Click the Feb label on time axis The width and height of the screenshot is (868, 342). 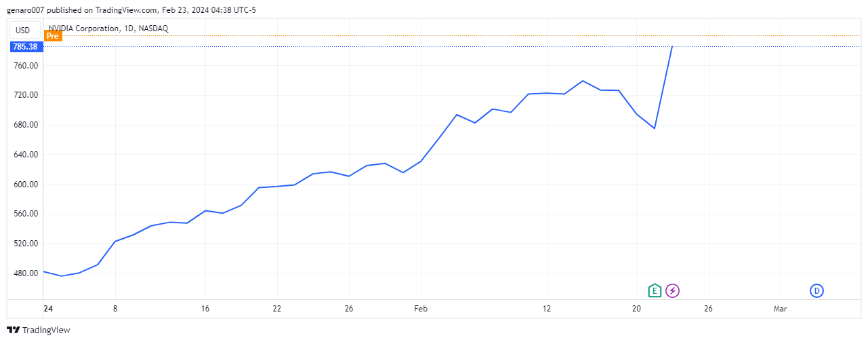pos(420,309)
